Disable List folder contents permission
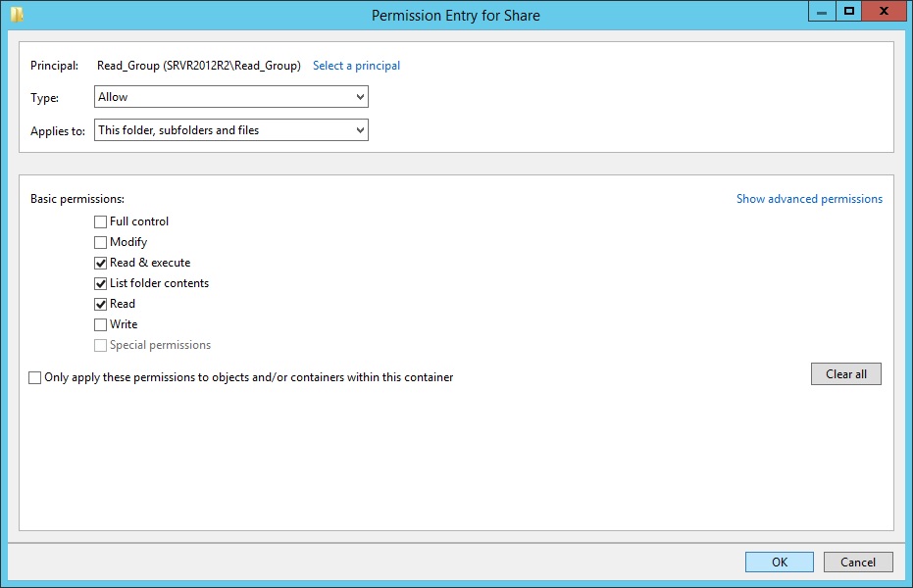Viewport: 913px width, 588px height. click(101, 284)
